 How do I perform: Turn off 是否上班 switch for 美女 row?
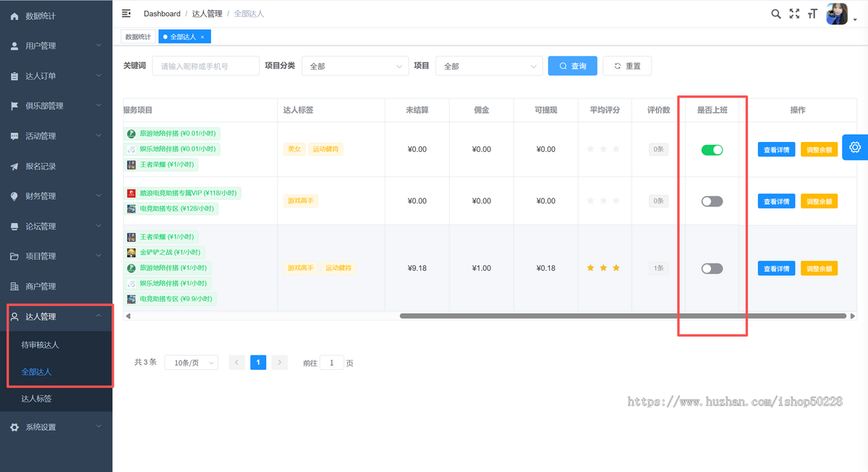coord(712,150)
